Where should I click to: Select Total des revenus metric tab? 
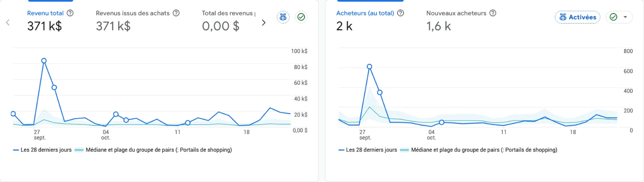point(228,20)
